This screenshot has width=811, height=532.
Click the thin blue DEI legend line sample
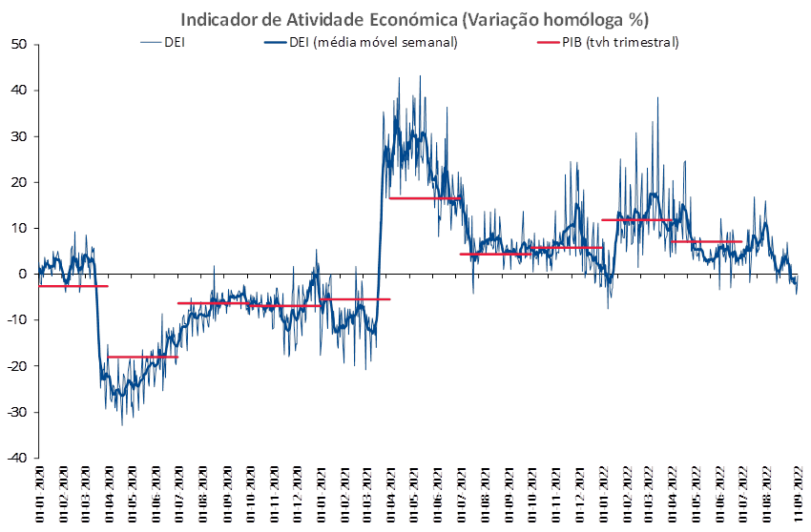pyautogui.click(x=151, y=42)
